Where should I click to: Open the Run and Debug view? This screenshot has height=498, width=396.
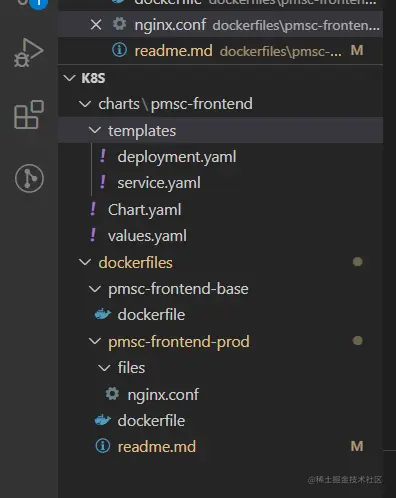(x=29, y=53)
